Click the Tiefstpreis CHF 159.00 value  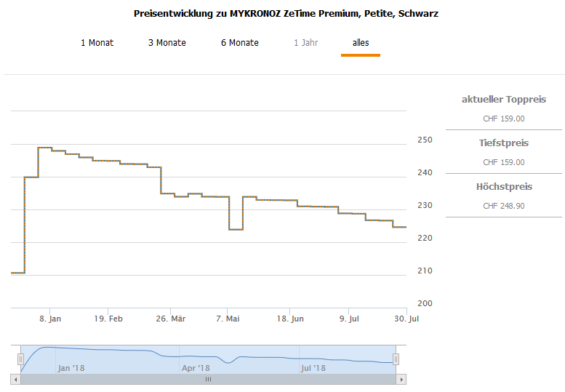pos(504,162)
